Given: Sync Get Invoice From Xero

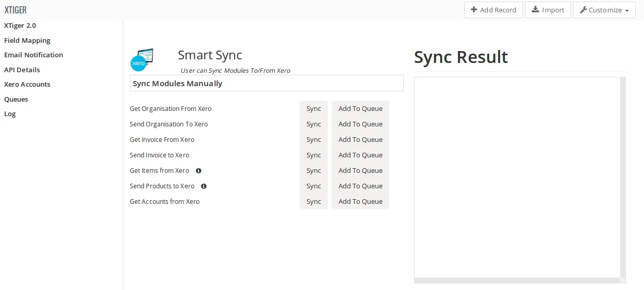Looking at the screenshot, I should 314,140.
